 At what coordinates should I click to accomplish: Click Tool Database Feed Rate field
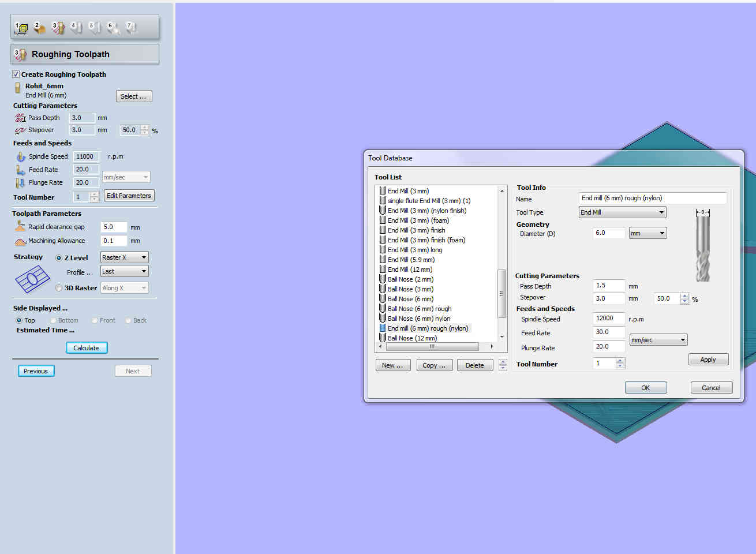point(609,332)
